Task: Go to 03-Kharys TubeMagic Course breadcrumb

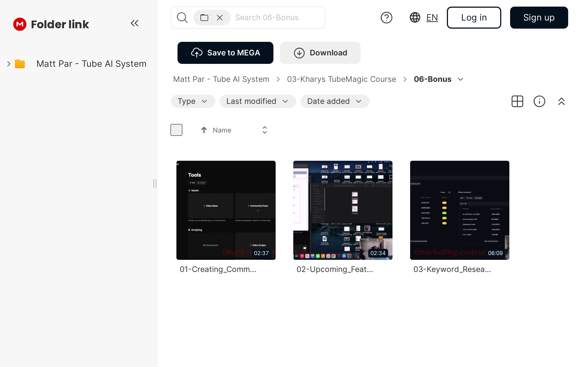Action: point(341,79)
